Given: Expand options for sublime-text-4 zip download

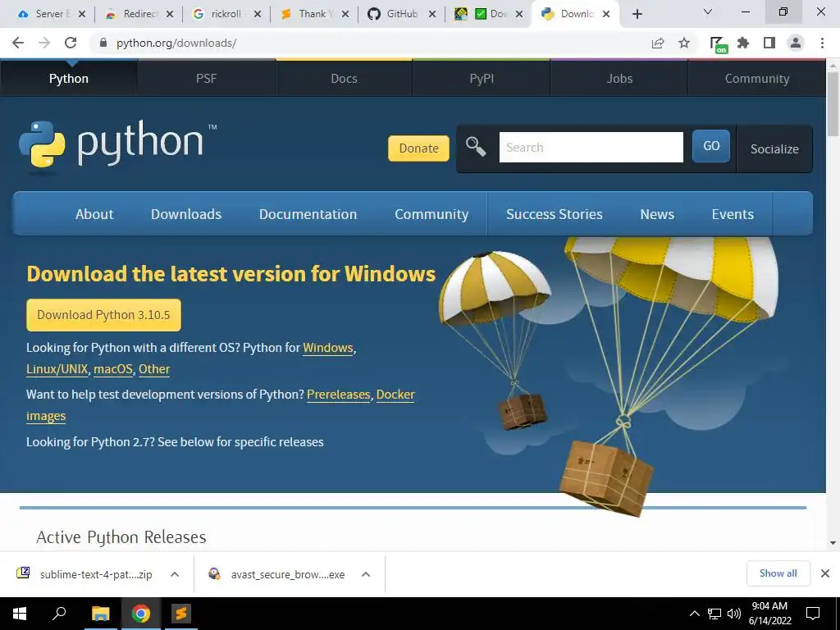Looking at the screenshot, I should 175,574.
